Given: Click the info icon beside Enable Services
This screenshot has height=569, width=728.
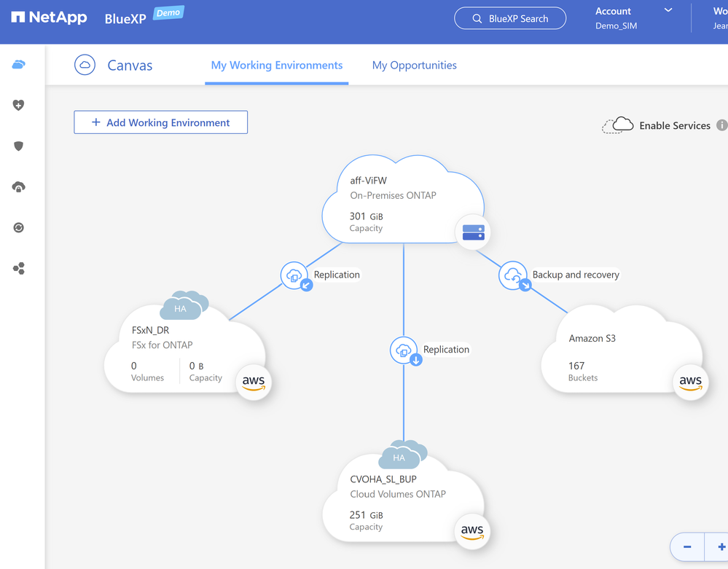Looking at the screenshot, I should click(x=721, y=125).
